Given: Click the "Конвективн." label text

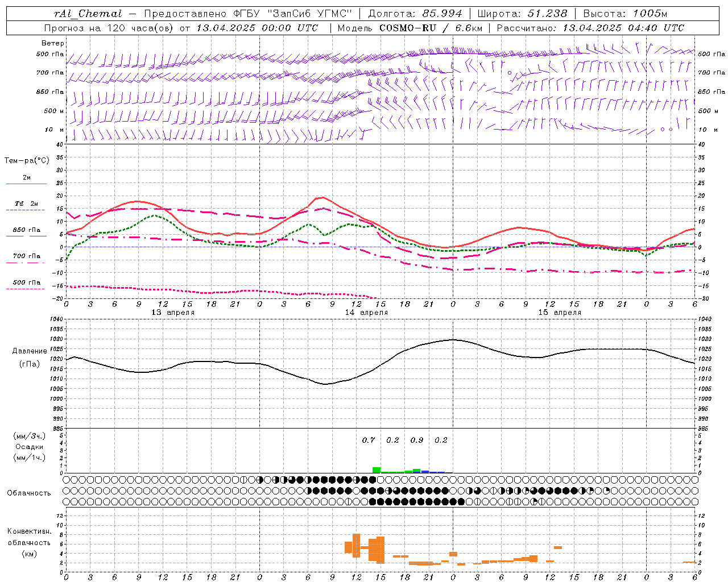Looking at the screenshot, I should click(x=30, y=531).
